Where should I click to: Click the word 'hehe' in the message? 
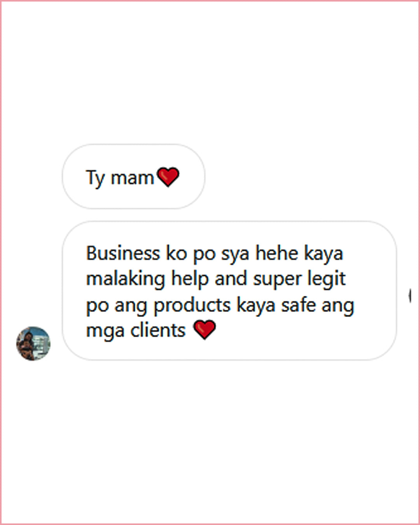(x=276, y=253)
